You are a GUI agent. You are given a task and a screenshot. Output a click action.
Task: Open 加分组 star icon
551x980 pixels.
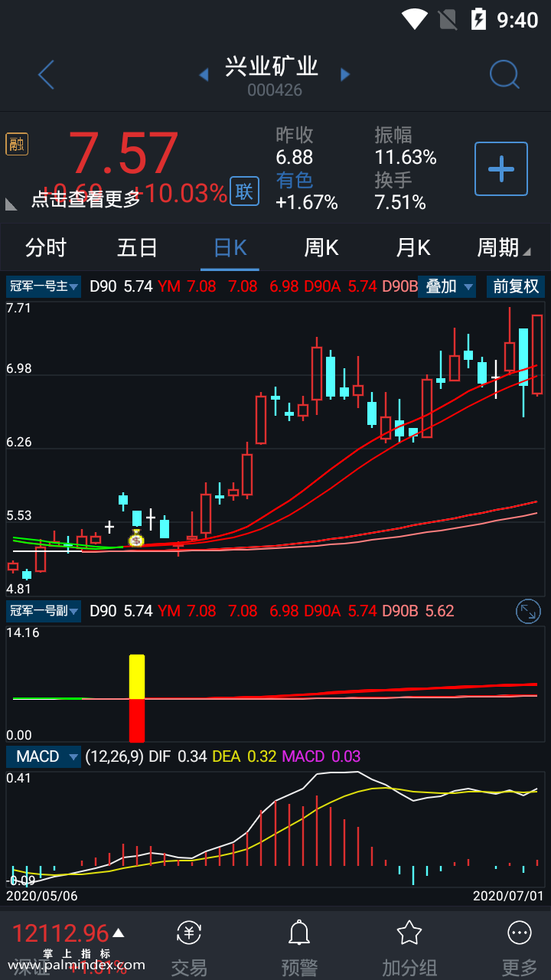[409, 948]
